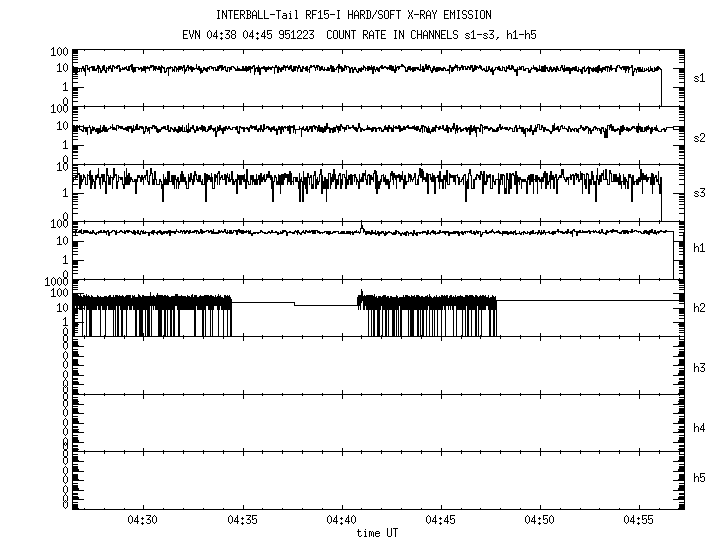Click the 'h4' channel label
720x550 pixels.
point(699,428)
